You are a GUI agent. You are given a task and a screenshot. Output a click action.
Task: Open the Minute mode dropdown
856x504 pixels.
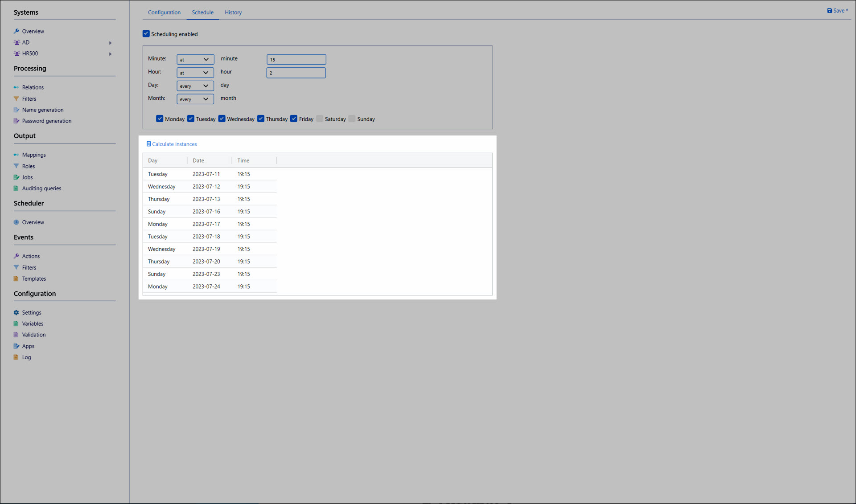tap(195, 59)
